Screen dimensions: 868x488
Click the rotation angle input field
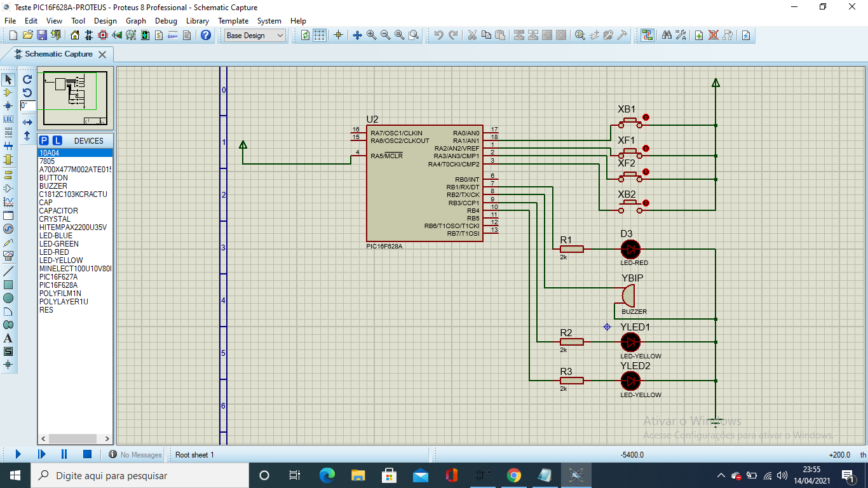(x=27, y=105)
